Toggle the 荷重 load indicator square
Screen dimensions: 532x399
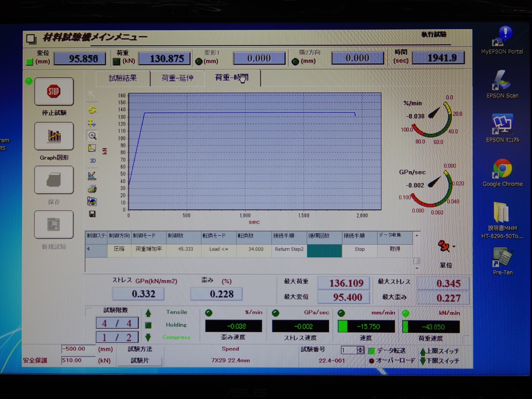[x=117, y=62]
